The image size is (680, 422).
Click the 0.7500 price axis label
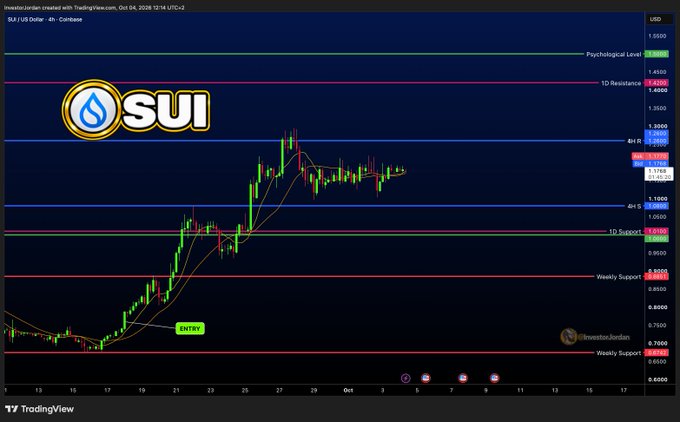657,325
